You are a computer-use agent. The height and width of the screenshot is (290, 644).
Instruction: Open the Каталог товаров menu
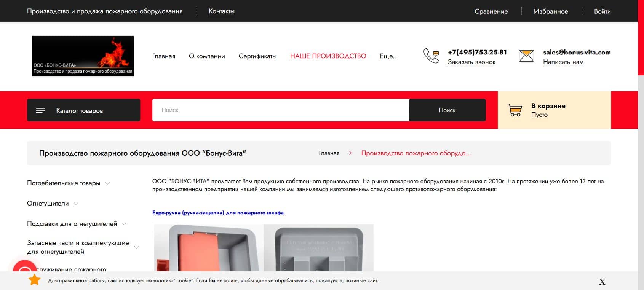[83, 110]
